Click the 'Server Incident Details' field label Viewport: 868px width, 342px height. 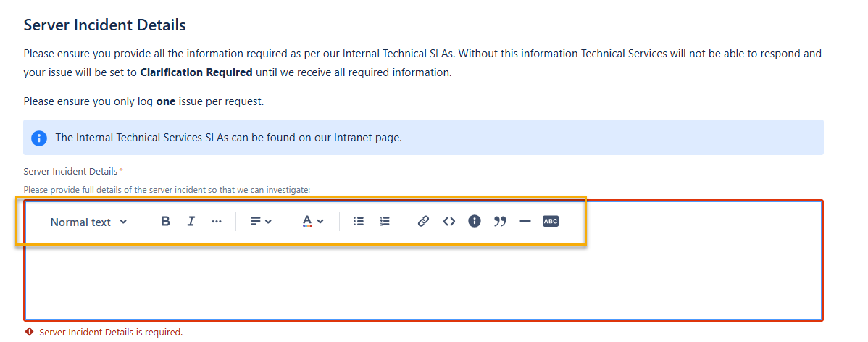pos(70,172)
